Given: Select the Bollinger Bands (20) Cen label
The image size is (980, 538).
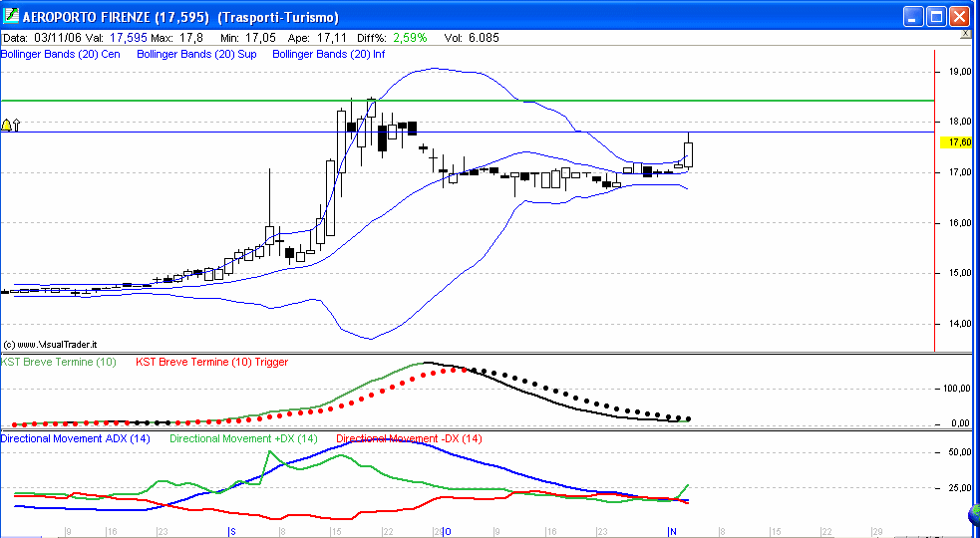Looking at the screenshot, I should [x=61, y=55].
